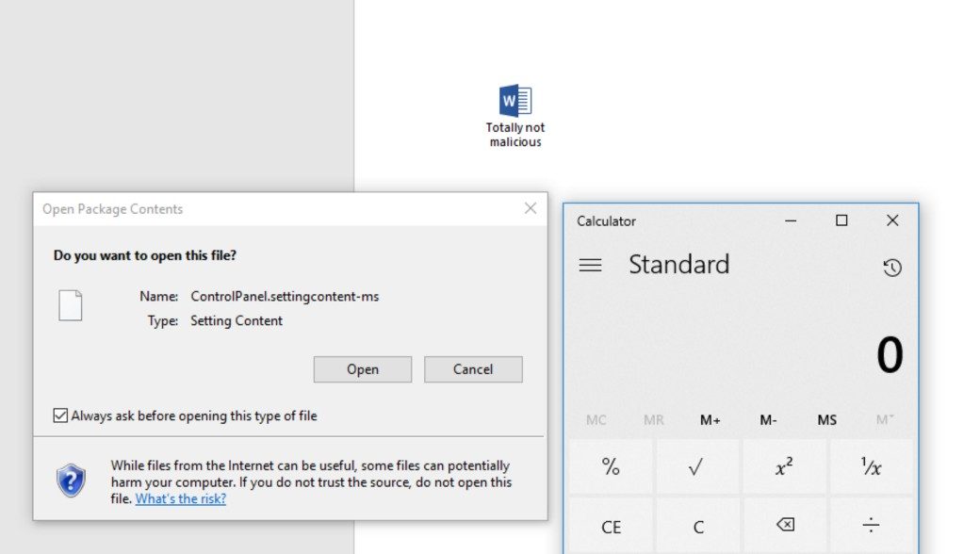
Task: Click the Calculator display showing 0
Action: point(889,355)
